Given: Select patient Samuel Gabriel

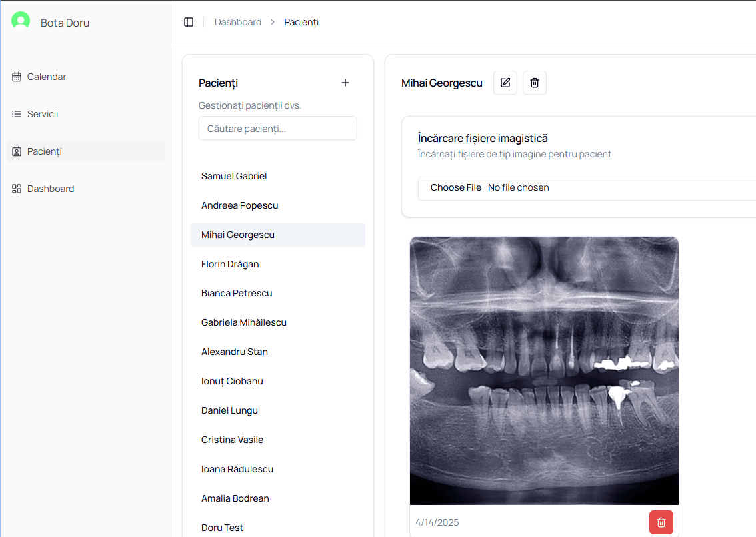Looking at the screenshot, I should click(278, 176).
